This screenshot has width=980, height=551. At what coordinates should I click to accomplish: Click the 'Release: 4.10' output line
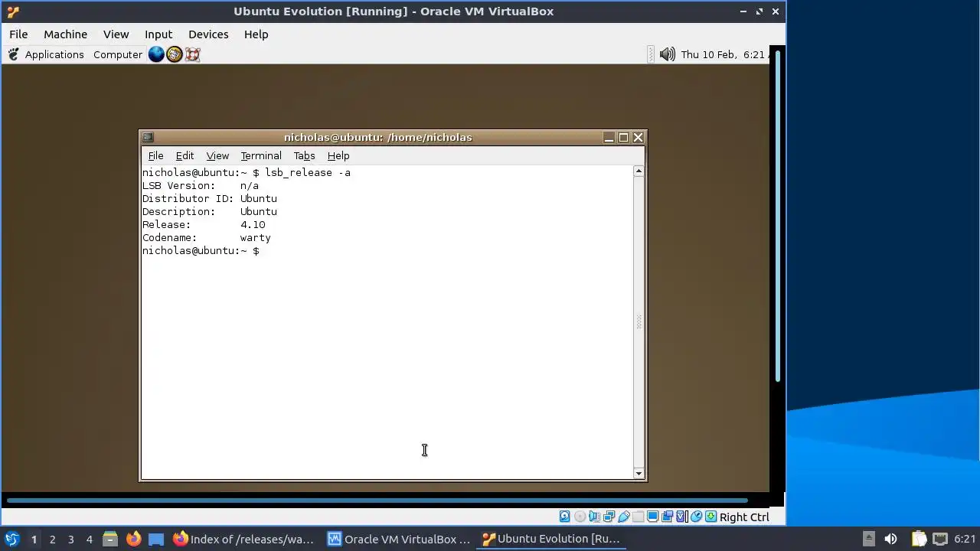(204, 225)
